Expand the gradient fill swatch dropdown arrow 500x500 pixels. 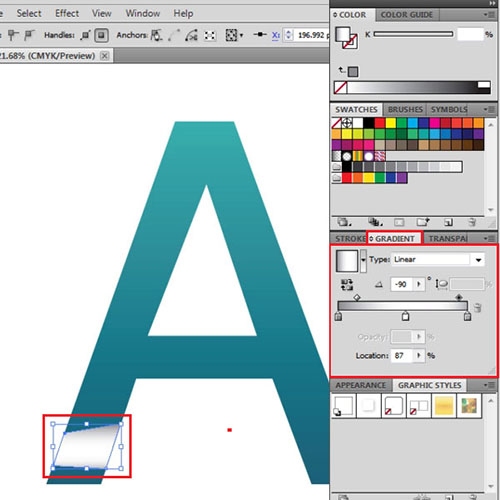(x=363, y=260)
